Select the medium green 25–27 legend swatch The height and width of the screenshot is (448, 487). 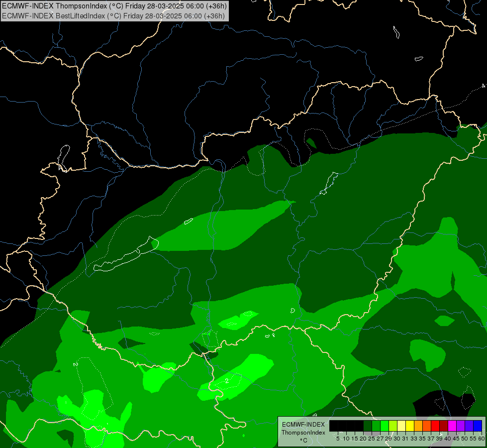[x=376, y=426]
